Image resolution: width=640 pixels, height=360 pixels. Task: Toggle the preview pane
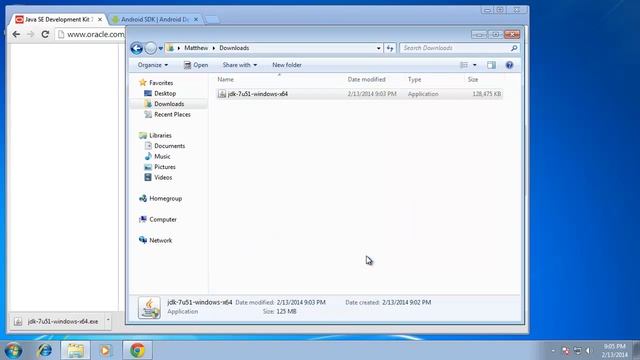491,65
